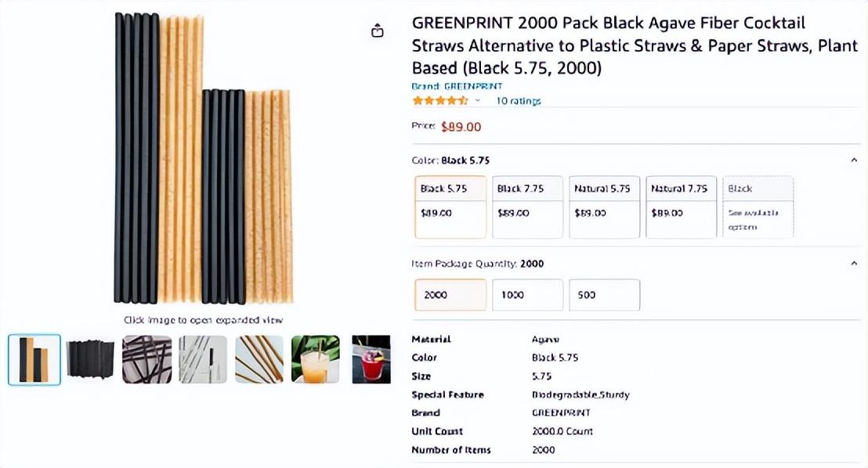Screen dimensions: 868x468
Task: Choose the 1000 package quantity
Action: click(x=527, y=295)
